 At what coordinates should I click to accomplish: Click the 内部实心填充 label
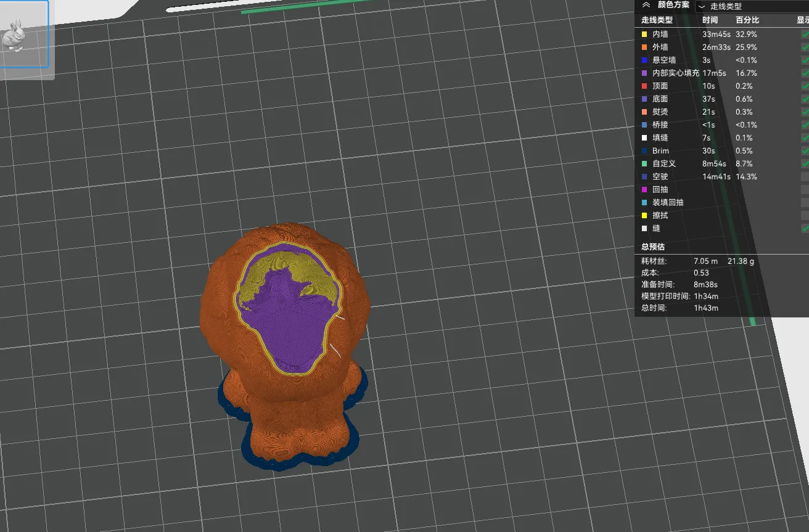tap(676, 73)
